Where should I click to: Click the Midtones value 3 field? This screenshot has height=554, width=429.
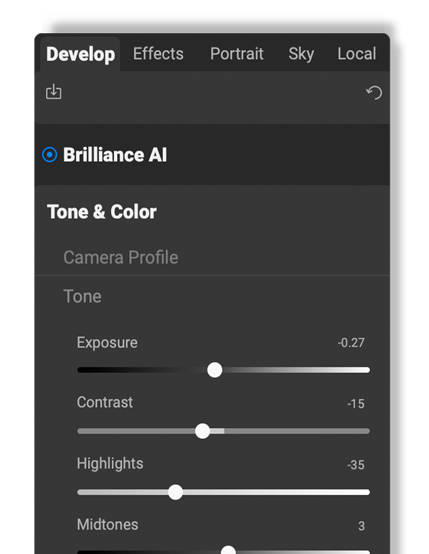tap(361, 526)
